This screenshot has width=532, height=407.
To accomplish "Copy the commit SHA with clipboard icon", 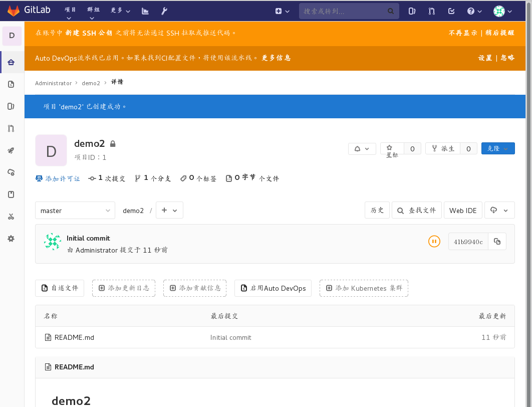I will pyautogui.click(x=497, y=242).
